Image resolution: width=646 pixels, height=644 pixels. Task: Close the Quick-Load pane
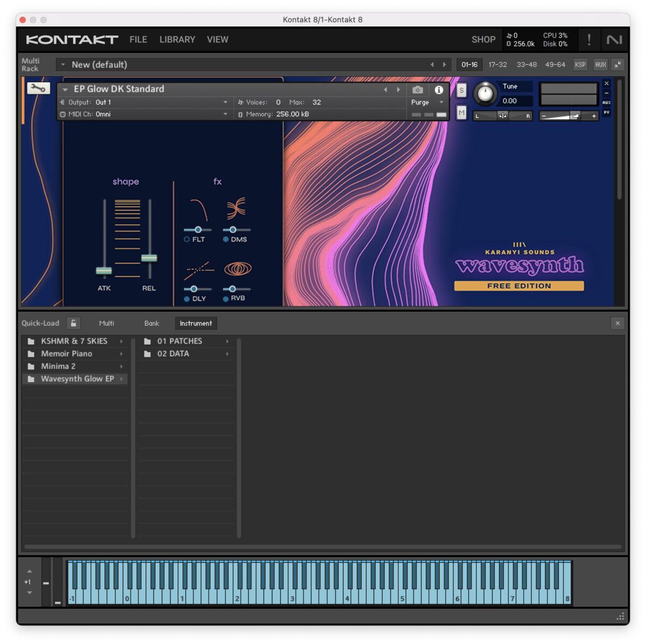click(617, 323)
